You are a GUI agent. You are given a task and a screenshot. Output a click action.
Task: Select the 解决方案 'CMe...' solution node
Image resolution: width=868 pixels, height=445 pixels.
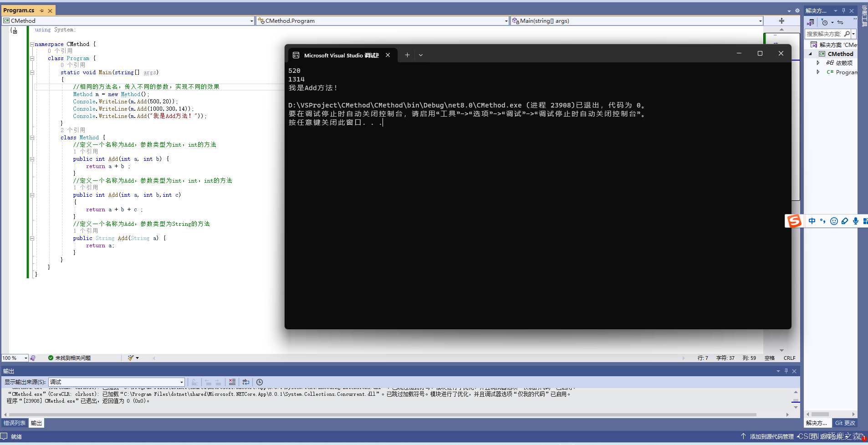(x=834, y=45)
